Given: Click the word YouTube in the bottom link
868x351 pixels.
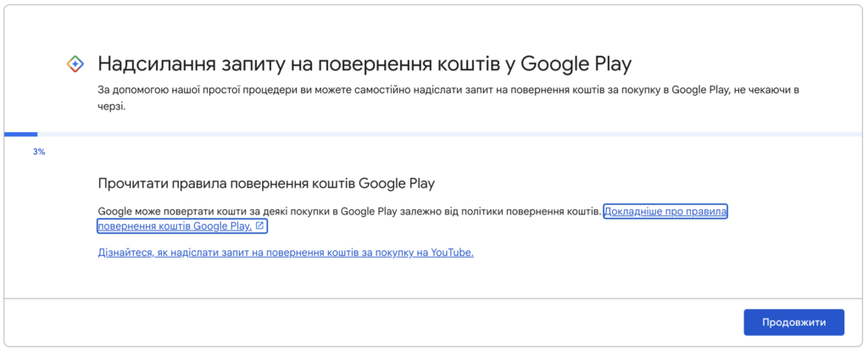Looking at the screenshot, I should (452, 253).
